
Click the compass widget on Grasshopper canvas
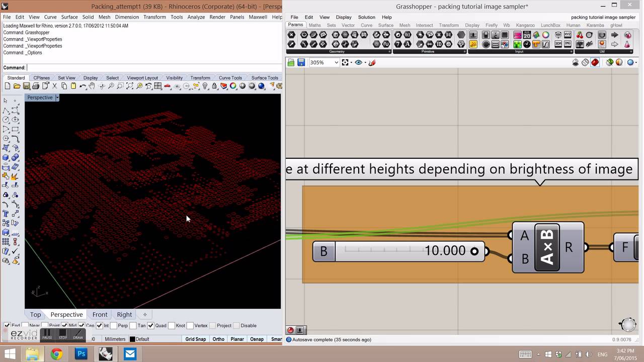(x=628, y=324)
